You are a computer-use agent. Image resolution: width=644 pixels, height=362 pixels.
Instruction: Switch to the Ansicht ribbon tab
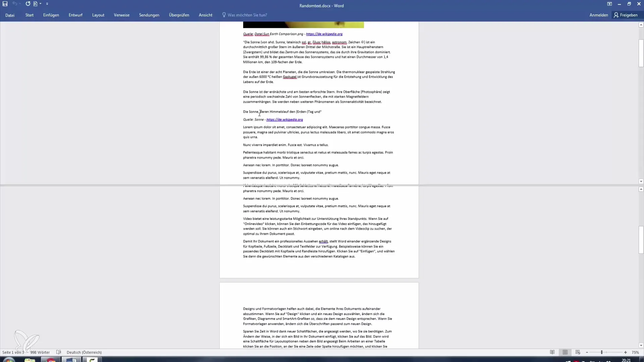206,15
